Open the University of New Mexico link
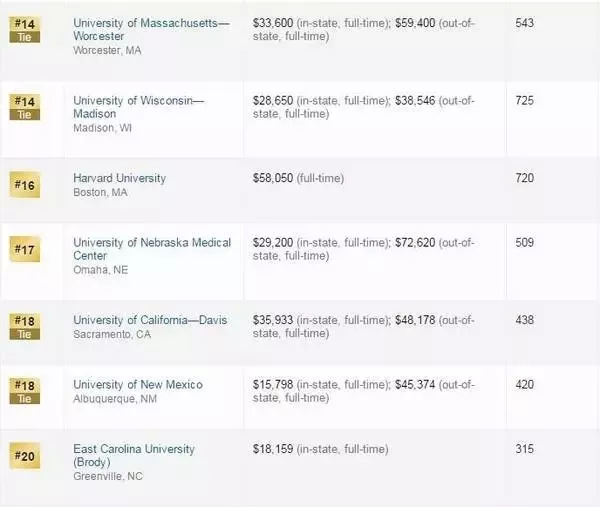Viewport: 600px width, 507px height. [138, 385]
